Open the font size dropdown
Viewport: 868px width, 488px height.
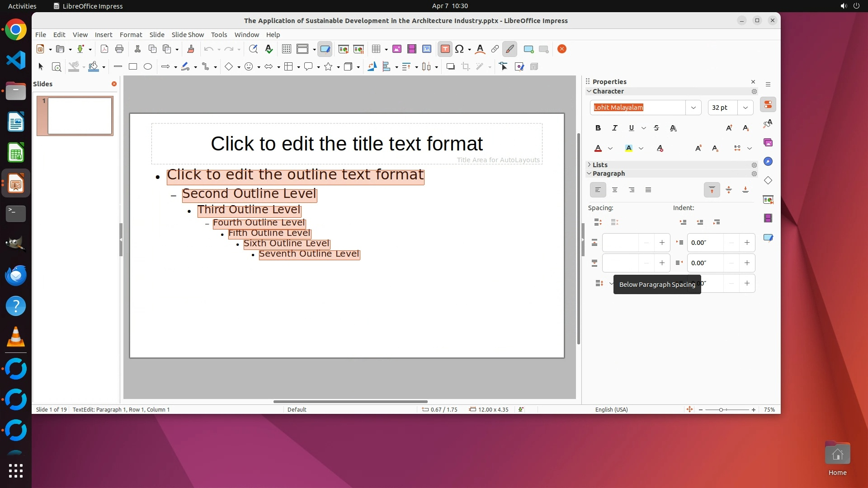pyautogui.click(x=745, y=108)
